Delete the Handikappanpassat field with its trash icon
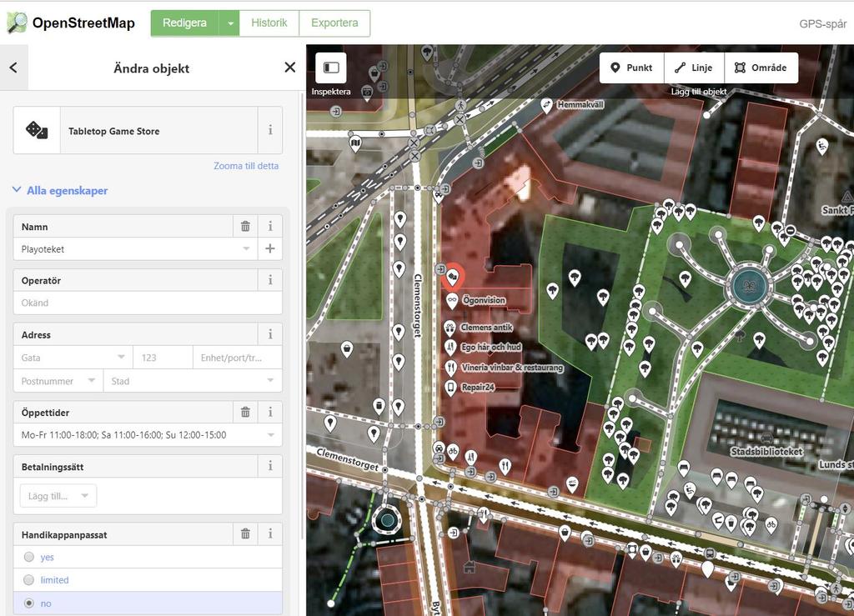This screenshot has width=854, height=616. pyautogui.click(x=246, y=533)
